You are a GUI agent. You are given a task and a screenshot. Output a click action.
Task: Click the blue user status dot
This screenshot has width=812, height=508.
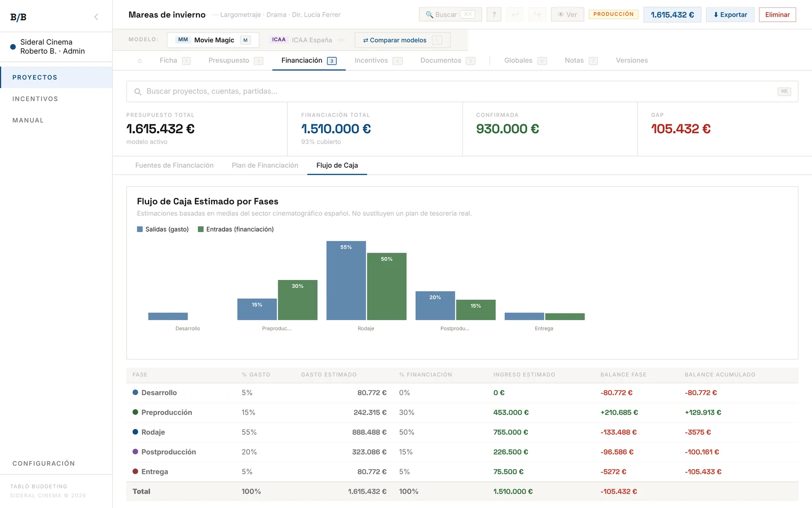[13, 47]
